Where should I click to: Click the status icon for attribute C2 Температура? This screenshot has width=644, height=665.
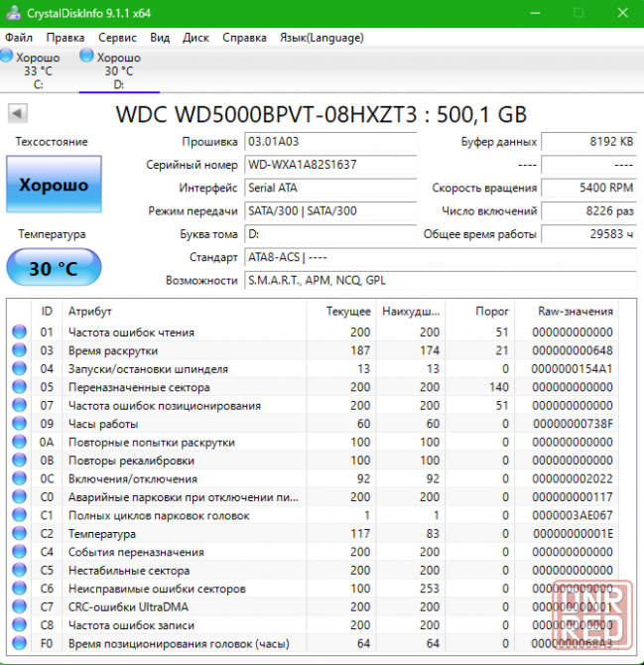(x=19, y=533)
